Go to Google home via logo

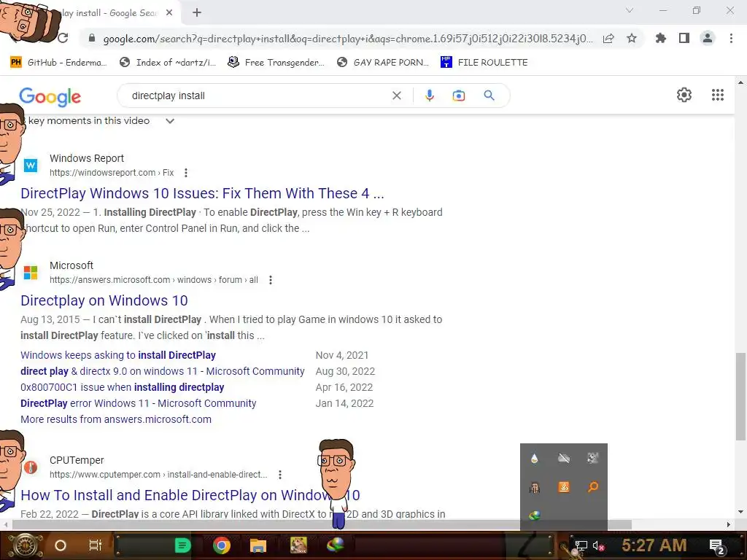click(50, 97)
